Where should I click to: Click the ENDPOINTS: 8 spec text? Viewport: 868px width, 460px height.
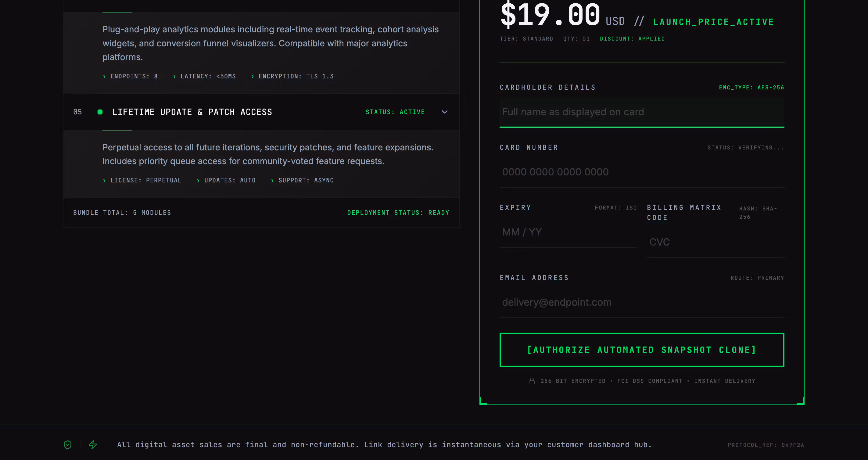click(134, 77)
